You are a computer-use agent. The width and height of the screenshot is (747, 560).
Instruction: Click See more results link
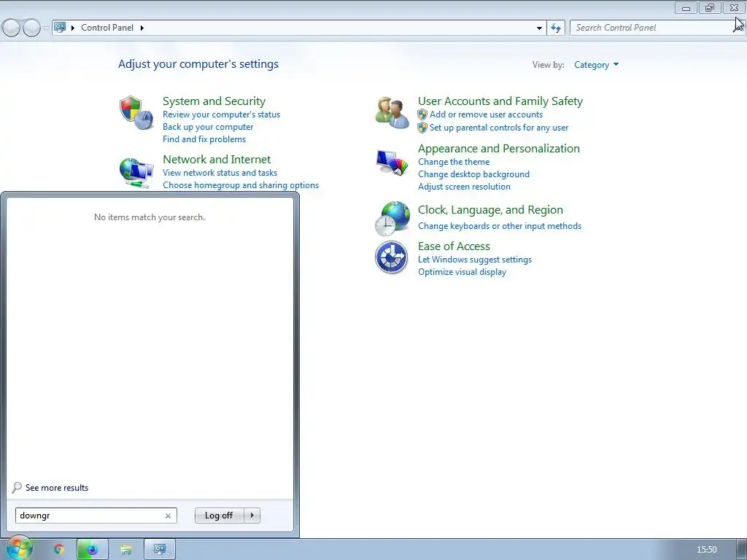pyautogui.click(x=57, y=488)
